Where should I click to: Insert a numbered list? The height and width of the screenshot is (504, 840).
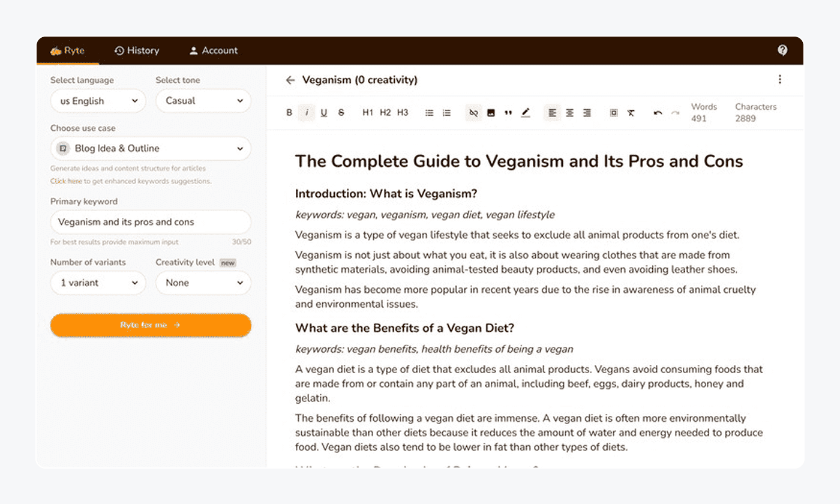click(x=446, y=113)
